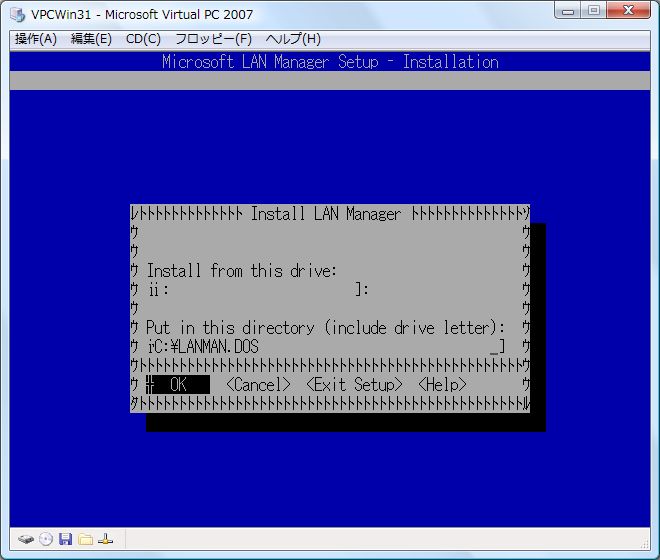Open the CD(C) menu
Screen dimensions: 660x560
(x=143, y=39)
